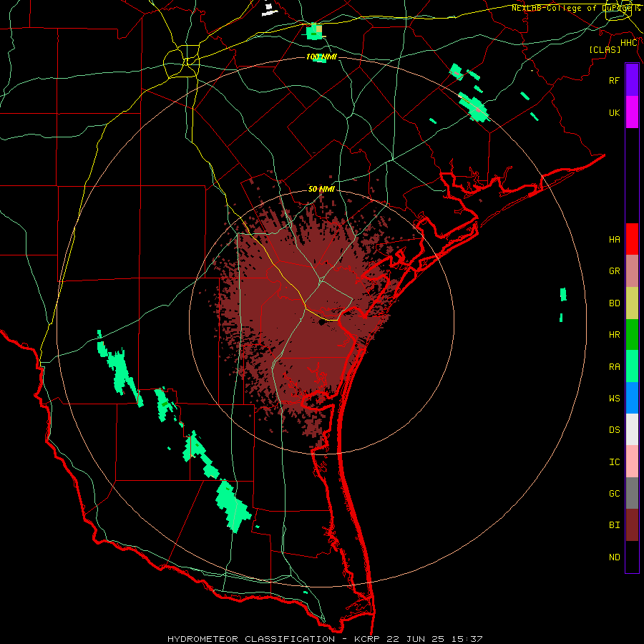
Task: Click the [CLAS] label above the legend
Action: tap(605, 49)
